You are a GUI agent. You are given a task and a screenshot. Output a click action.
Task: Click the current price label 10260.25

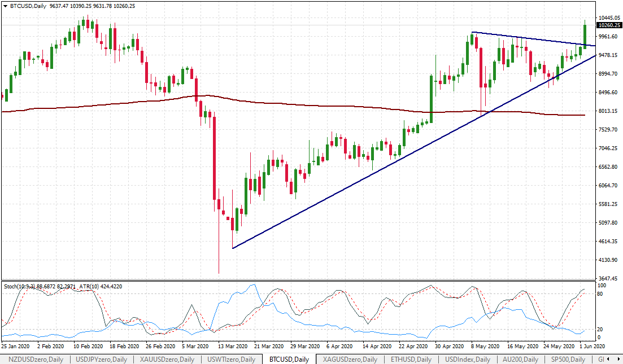(609, 25)
